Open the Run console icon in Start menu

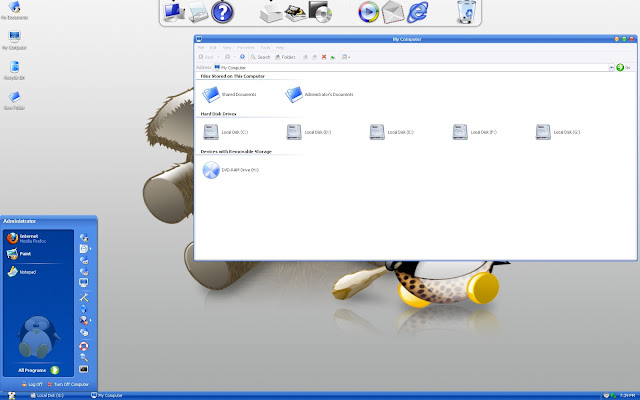pos(84,369)
